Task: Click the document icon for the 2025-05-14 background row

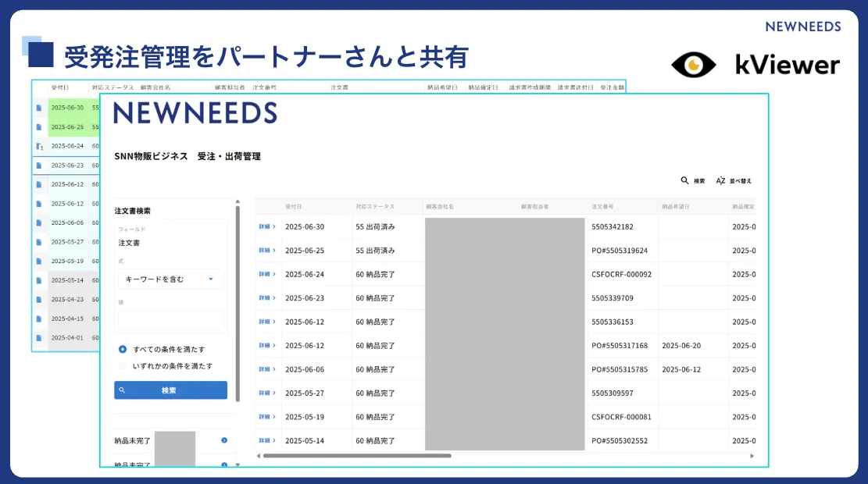Action: point(39,280)
